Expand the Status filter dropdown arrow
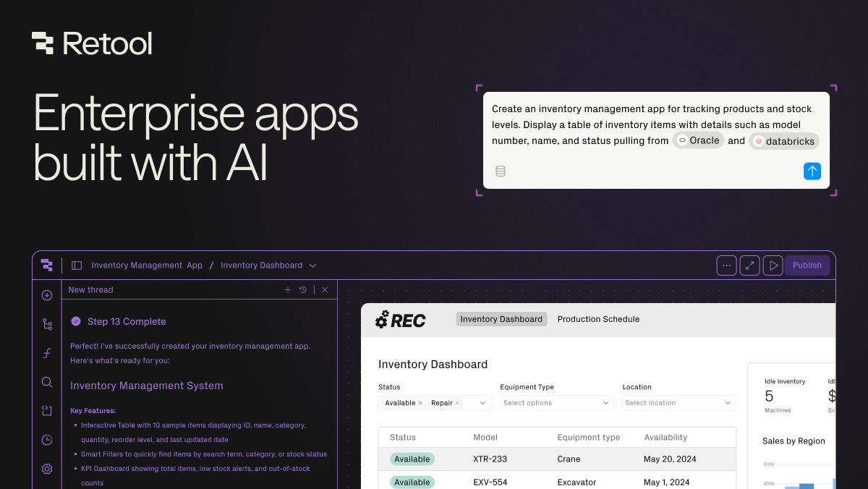868x489 pixels. click(x=483, y=403)
